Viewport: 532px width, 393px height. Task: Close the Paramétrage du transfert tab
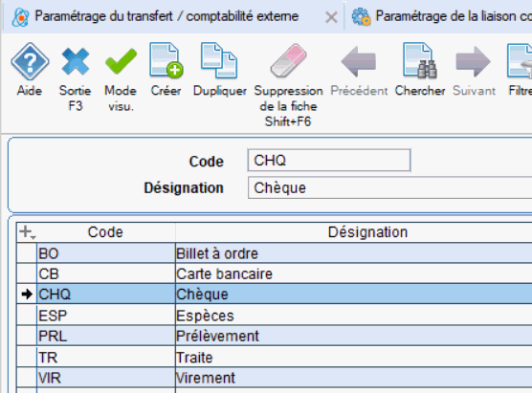[x=331, y=17]
